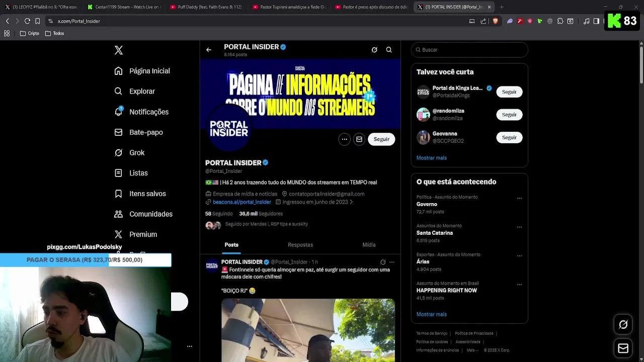Viewport: 644px width, 362px height.
Task: Go back using profile header arrow
Action: click(x=209, y=50)
